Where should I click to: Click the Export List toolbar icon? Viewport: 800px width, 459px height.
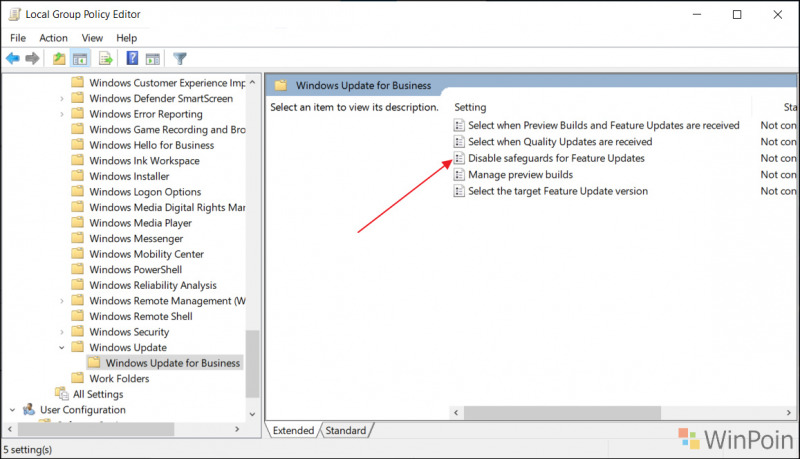106,59
